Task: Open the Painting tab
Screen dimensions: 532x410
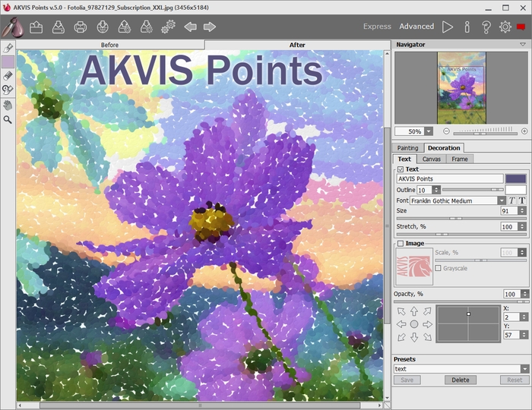Action: coord(408,148)
